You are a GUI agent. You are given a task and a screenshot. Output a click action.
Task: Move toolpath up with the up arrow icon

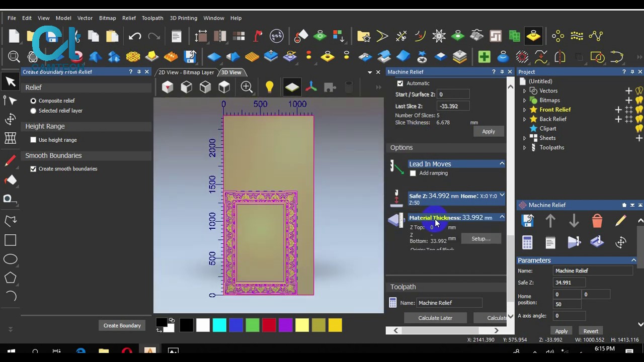[550, 220]
